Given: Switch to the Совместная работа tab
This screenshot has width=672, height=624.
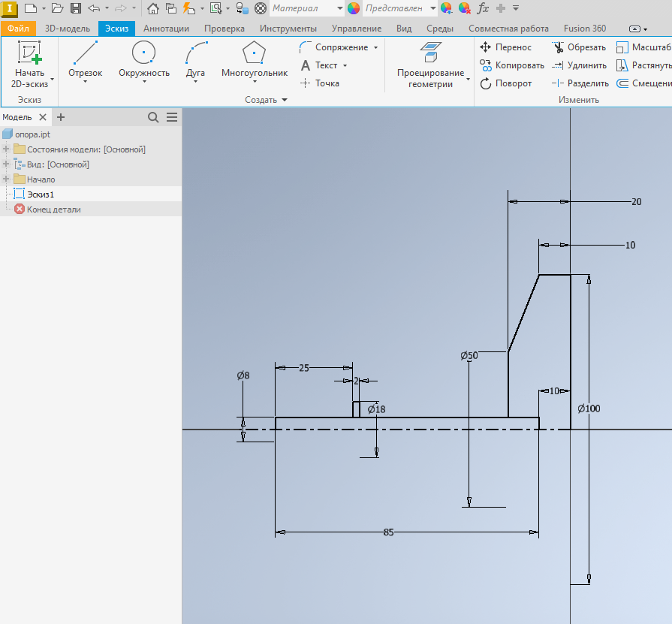Looking at the screenshot, I should 508,29.
